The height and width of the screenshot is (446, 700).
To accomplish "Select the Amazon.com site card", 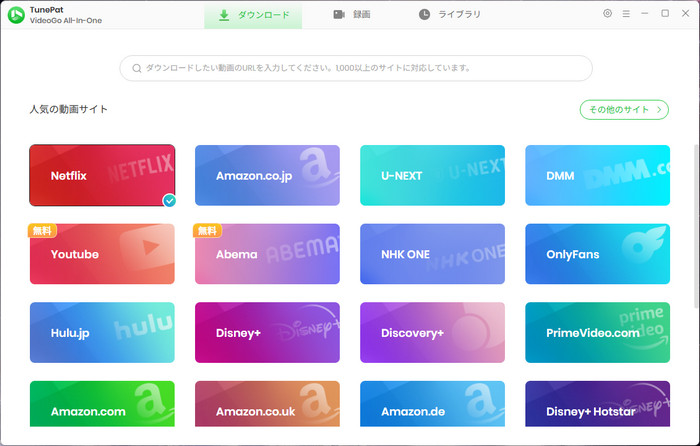I will [x=102, y=404].
